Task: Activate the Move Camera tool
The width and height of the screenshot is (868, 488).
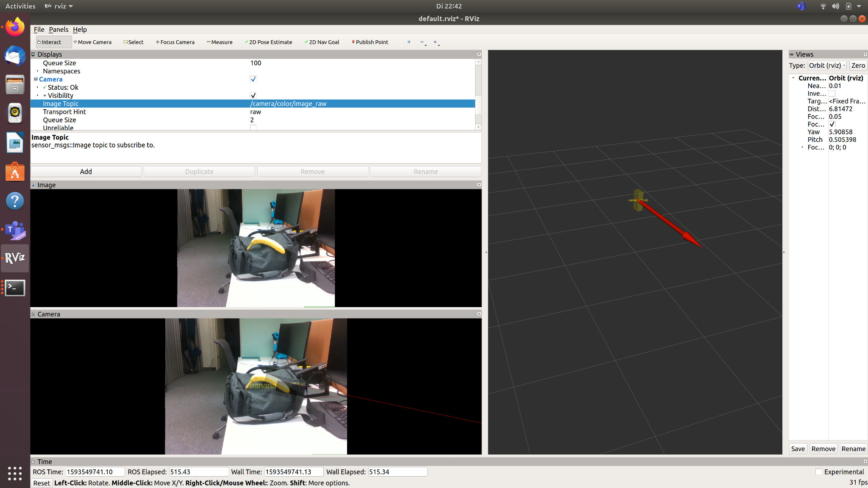Action: click(x=93, y=42)
